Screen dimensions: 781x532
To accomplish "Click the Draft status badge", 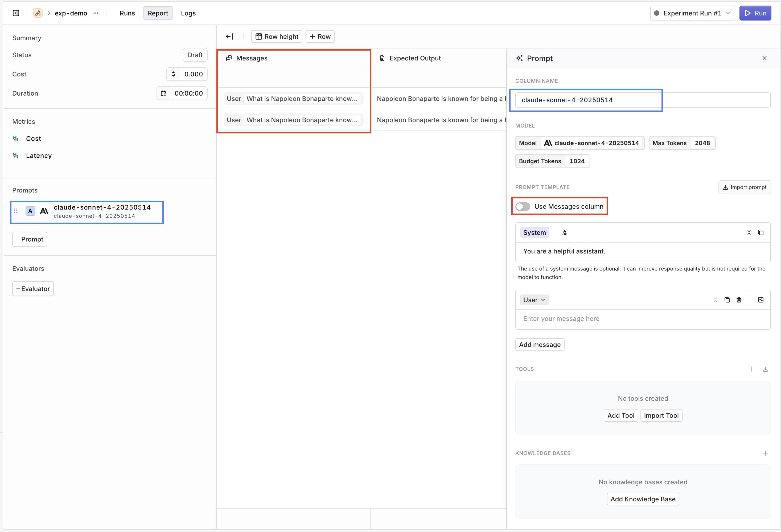I will pos(195,55).
